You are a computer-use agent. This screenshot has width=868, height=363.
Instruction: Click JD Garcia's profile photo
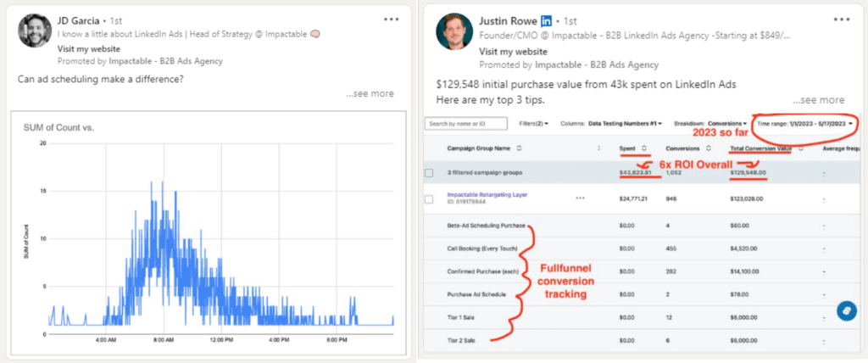pyautogui.click(x=35, y=31)
